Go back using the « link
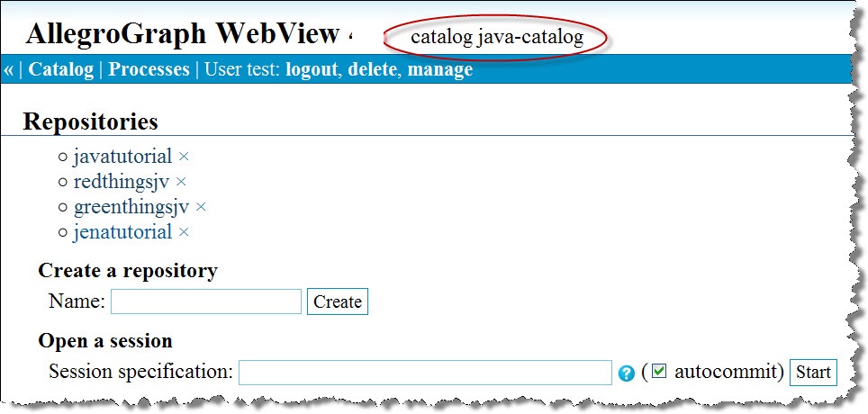Screen dimensions: 868x414 8,69
